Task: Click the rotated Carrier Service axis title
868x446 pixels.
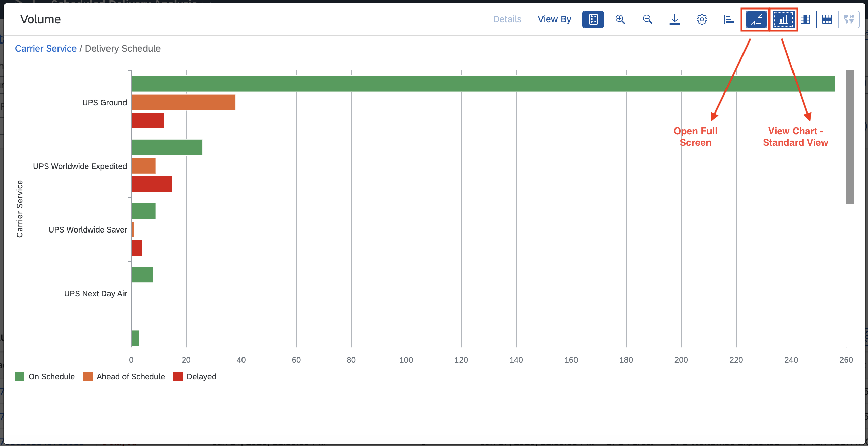Action: (x=20, y=209)
